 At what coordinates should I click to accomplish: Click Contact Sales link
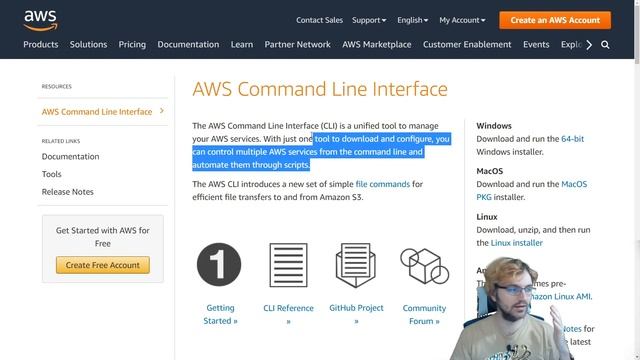[319, 20]
